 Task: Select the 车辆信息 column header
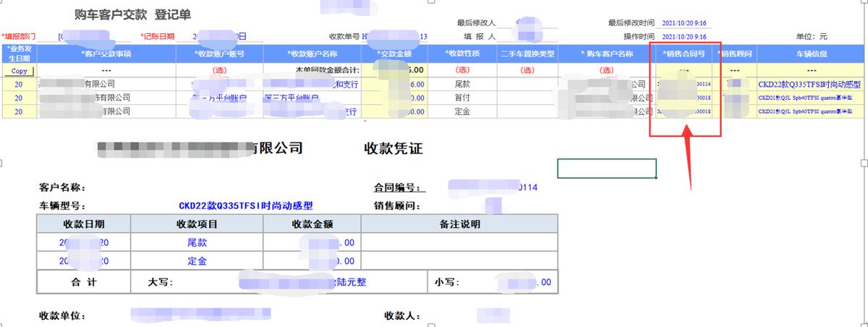click(x=811, y=54)
